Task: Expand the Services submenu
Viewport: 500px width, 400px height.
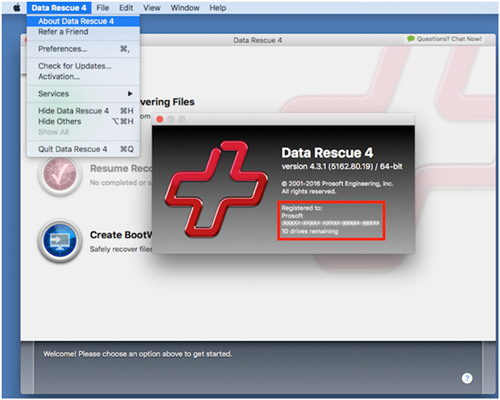Action: click(83, 94)
